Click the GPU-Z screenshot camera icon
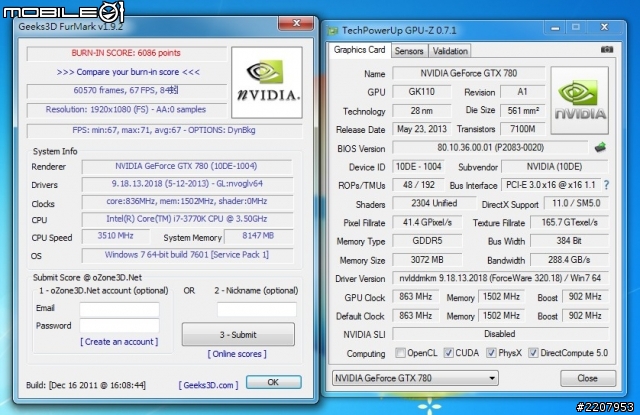640x415 pixels. tap(607, 49)
